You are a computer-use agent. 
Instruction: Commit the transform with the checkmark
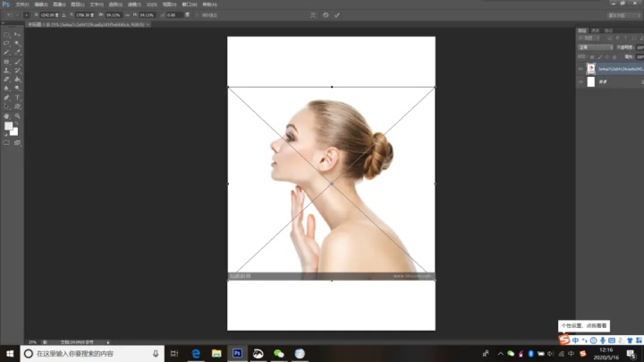click(337, 15)
